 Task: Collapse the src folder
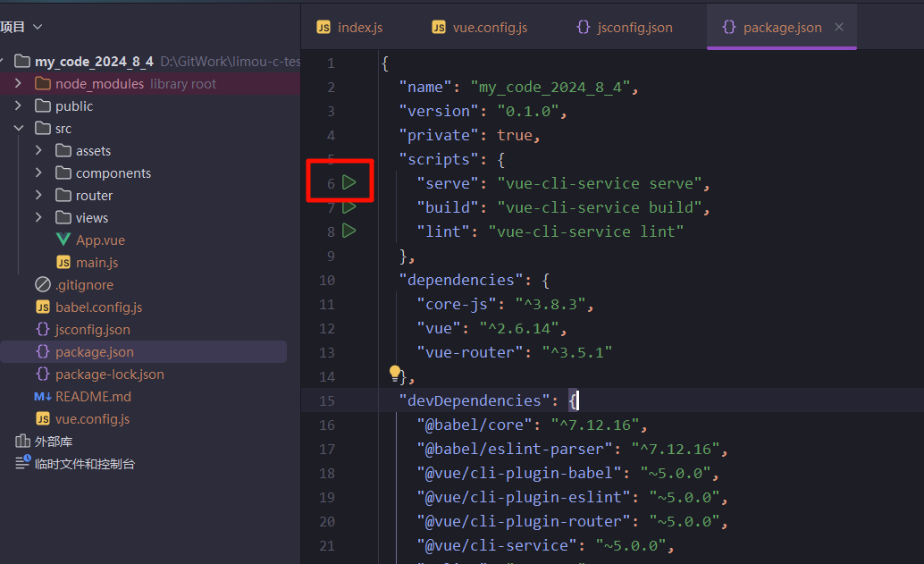tap(18, 128)
